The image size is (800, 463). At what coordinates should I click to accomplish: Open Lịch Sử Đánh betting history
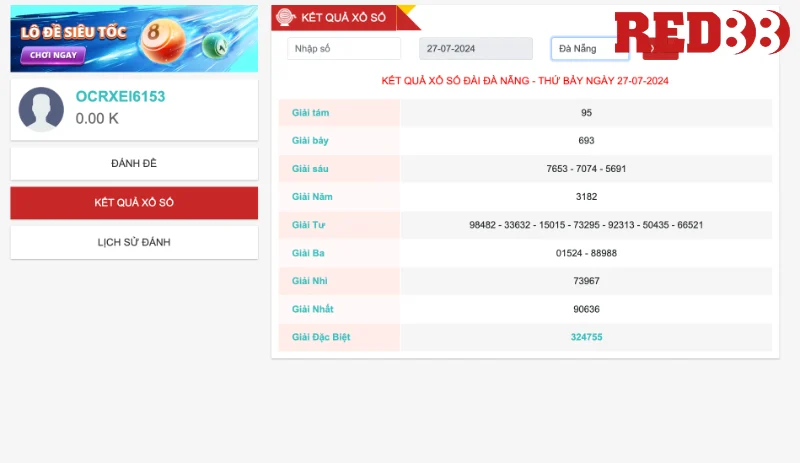click(x=134, y=242)
